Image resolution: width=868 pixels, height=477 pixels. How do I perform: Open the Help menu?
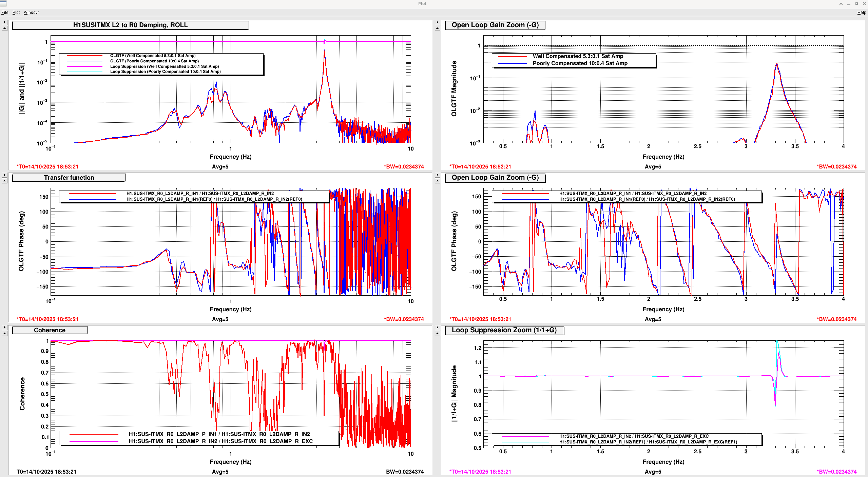(x=861, y=13)
